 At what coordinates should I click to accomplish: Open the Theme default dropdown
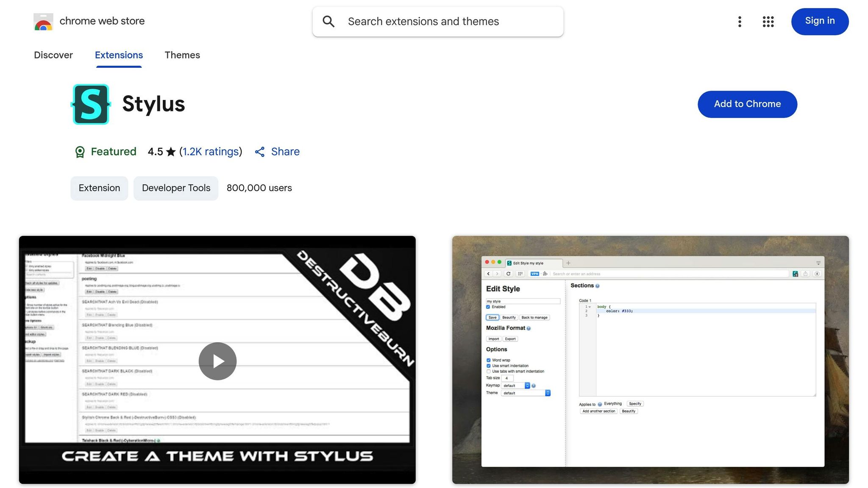(x=548, y=393)
